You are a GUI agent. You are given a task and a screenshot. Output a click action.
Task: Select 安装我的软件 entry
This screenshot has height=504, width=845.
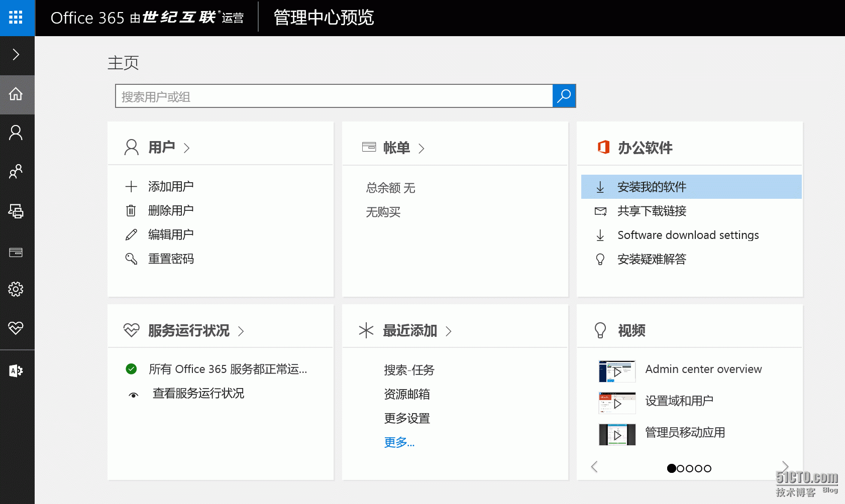coord(691,187)
